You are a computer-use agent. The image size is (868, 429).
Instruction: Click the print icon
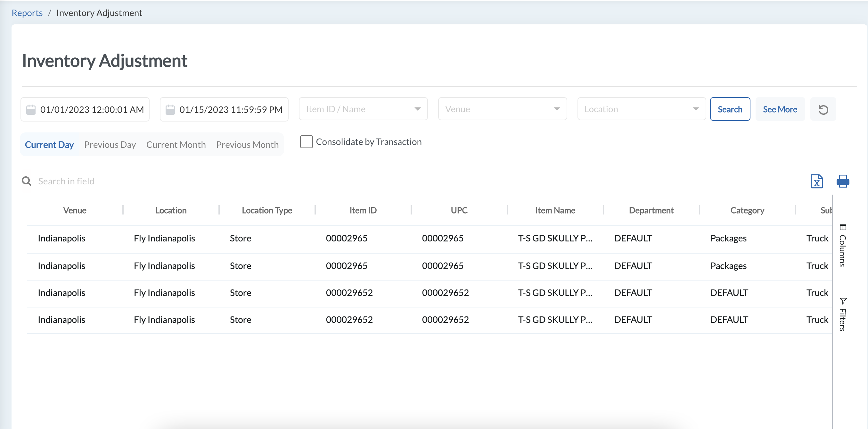(843, 181)
